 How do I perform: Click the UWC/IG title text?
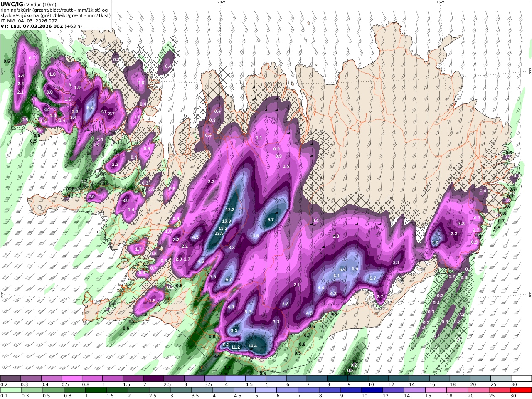(12, 4)
